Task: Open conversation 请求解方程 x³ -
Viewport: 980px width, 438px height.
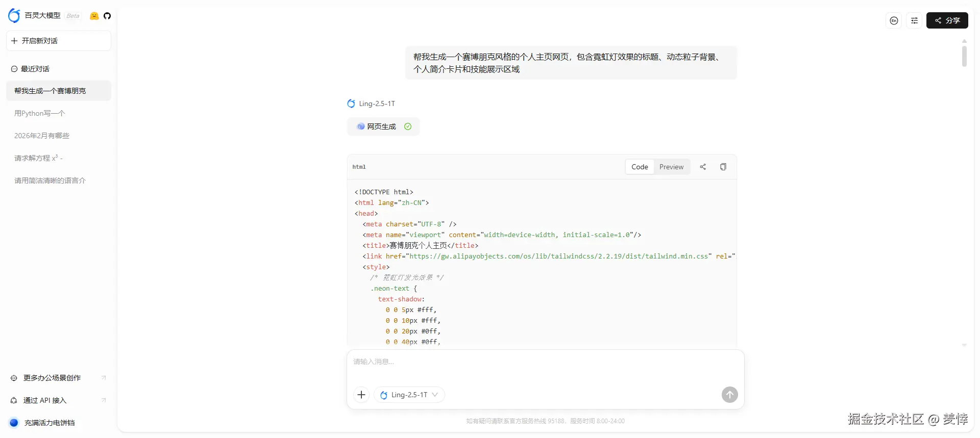Action: [x=59, y=158]
